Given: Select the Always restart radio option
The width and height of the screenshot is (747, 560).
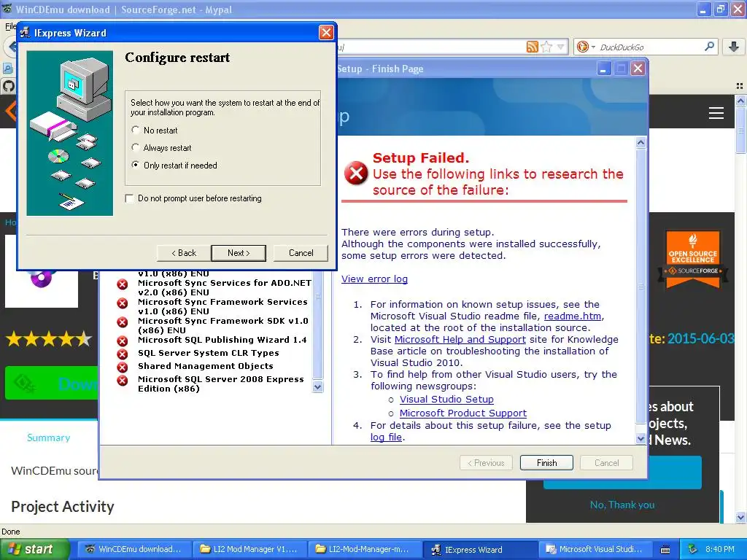Looking at the screenshot, I should coord(136,147).
